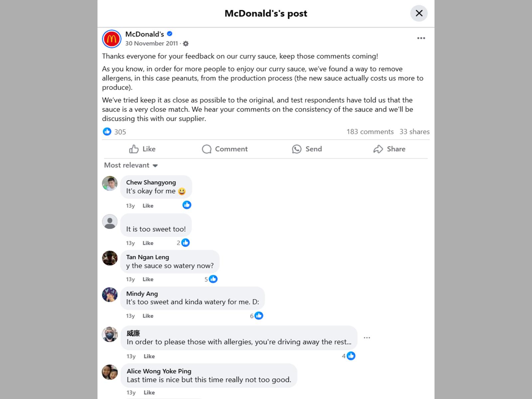Like the McDonald's curry sauce post
Screen dimensions: 532x399
142,149
